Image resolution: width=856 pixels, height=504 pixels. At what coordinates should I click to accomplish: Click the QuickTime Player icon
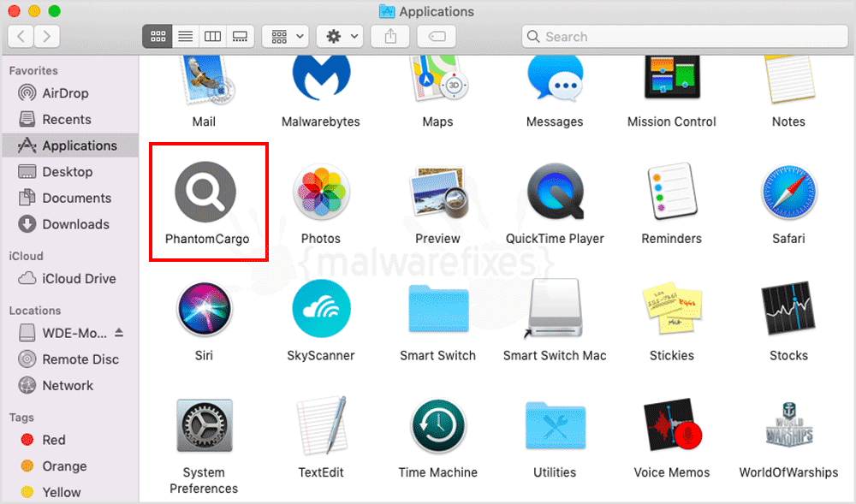pos(556,192)
